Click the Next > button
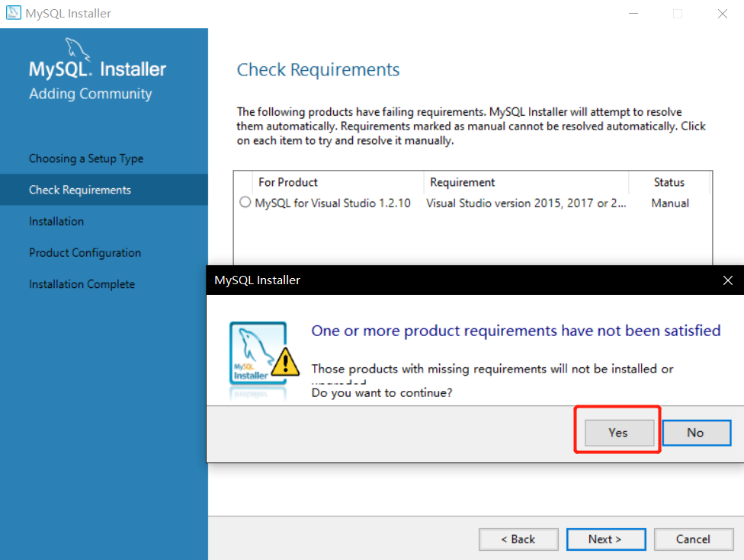Image resolution: width=744 pixels, height=560 pixels. point(606,539)
